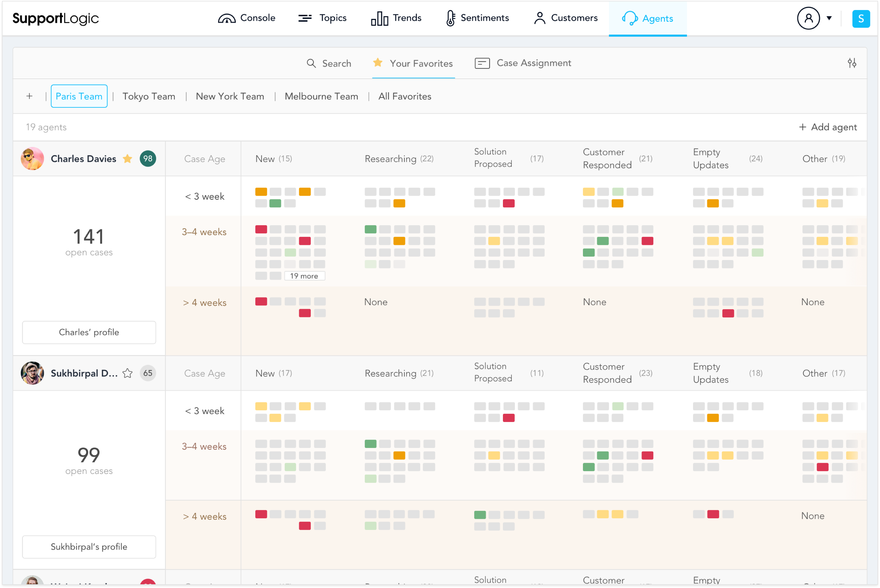Viewport: 880px width, 588px height.
Task: Click the 19 agents count label
Action: tap(46, 127)
